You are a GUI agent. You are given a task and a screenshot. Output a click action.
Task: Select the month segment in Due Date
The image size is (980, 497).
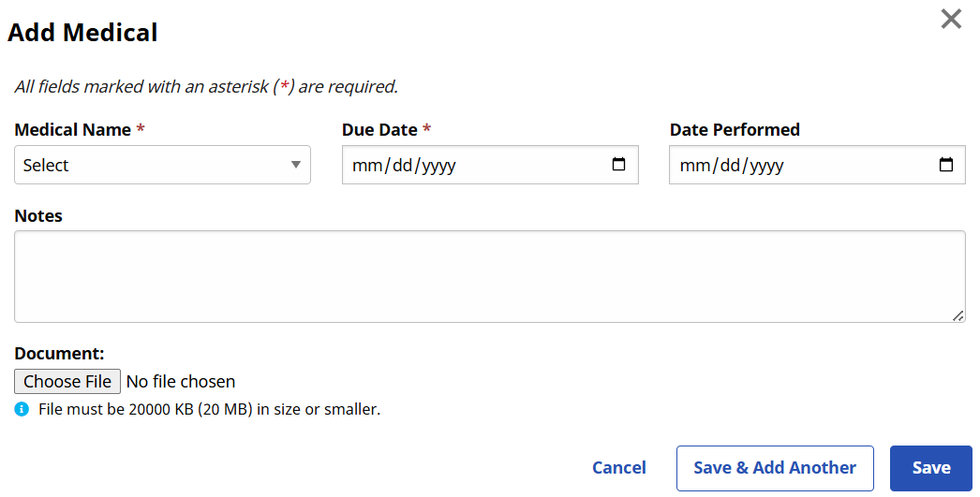click(x=363, y=166)
